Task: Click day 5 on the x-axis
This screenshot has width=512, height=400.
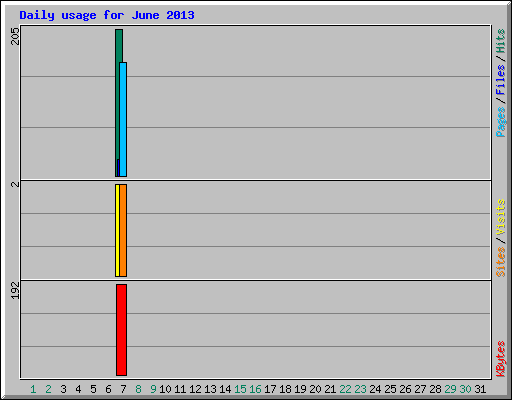Action: point(93,389)
